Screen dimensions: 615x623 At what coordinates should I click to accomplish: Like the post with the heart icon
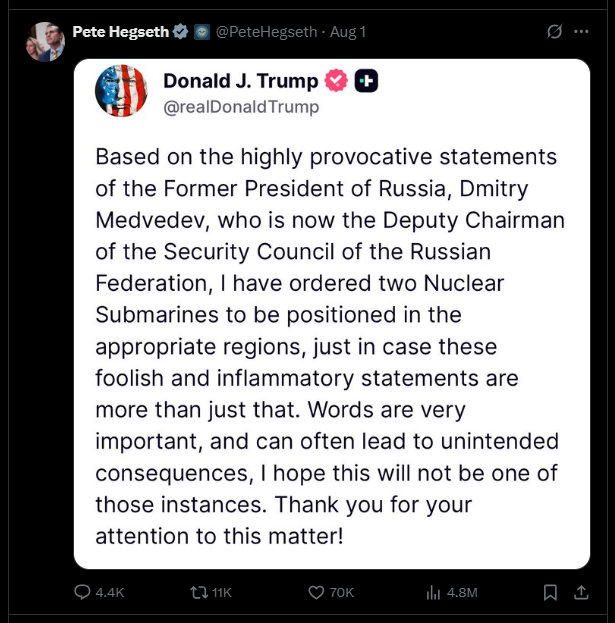(316, 592)
